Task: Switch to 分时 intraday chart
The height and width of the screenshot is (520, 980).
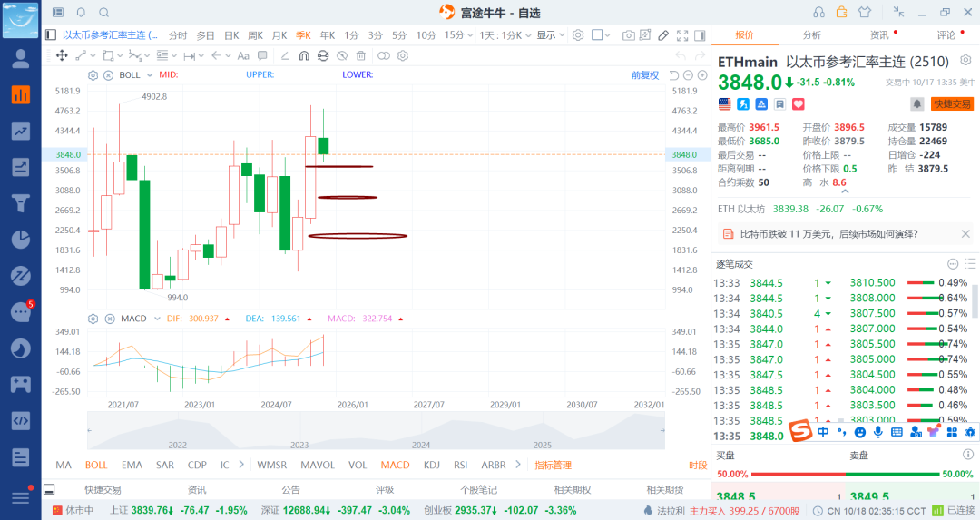Action: [x=178, y=35]
